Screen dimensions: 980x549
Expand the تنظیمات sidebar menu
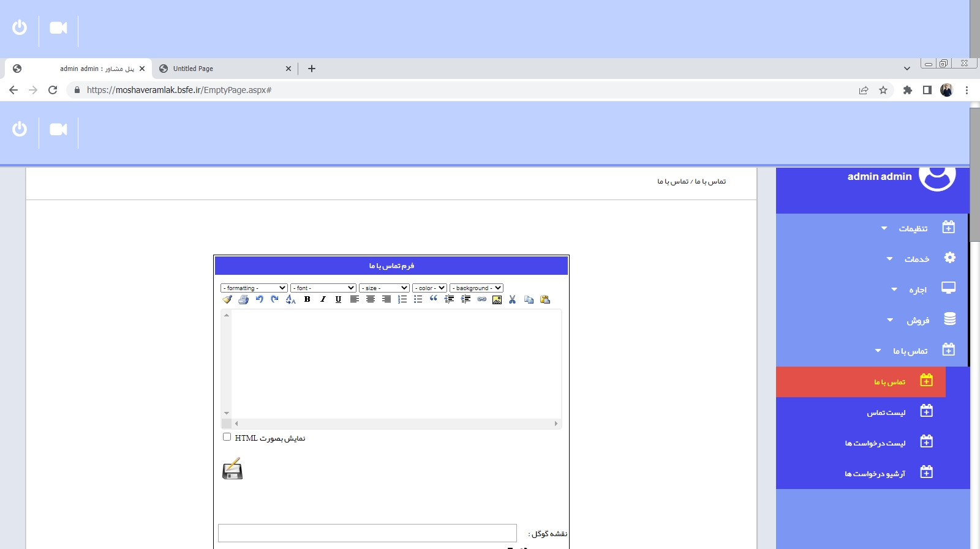[x=913, y=228]
